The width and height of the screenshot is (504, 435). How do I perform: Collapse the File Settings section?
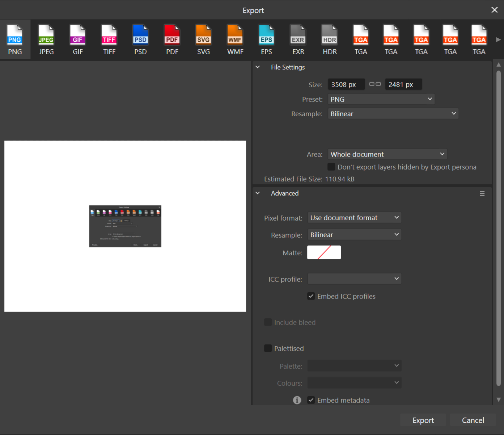click(258, 67)
